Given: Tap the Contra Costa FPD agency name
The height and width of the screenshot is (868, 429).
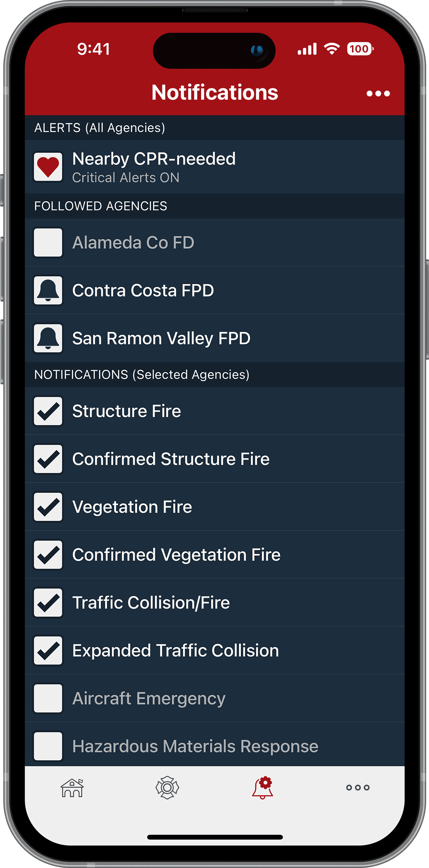Looking at the screenshot, I should click(x=143, y=290).
